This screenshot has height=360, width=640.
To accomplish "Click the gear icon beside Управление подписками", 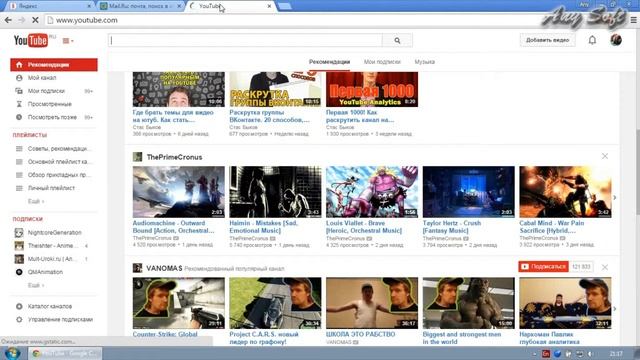I will point(19,320).
